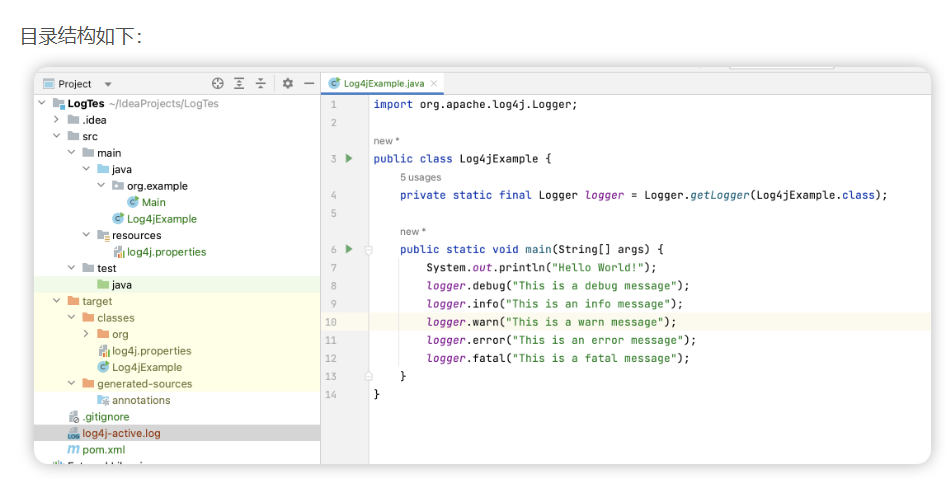Click the '5 usages' inlay hint
947x482 pixels.
[420, 177]
